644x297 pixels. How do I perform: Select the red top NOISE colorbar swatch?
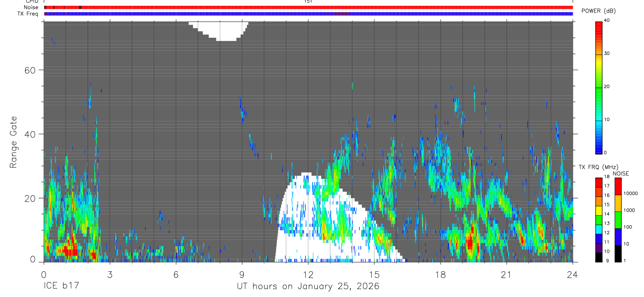click(x=618, y=186)
